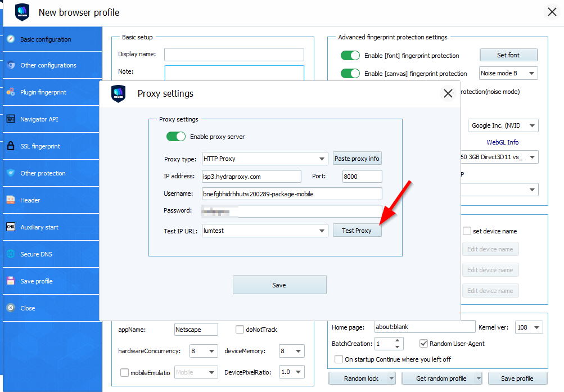This screenshot has height=392, width=564.
Task: Check the doNotTrack checkbox
Action: tap(240, 330)
